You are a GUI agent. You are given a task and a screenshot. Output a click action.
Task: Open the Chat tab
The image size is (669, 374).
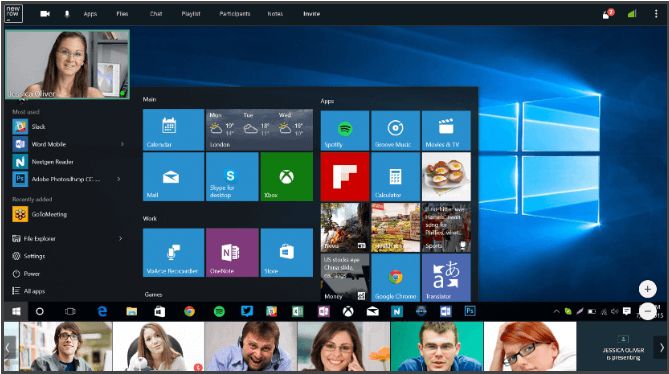tap(156, 14)
